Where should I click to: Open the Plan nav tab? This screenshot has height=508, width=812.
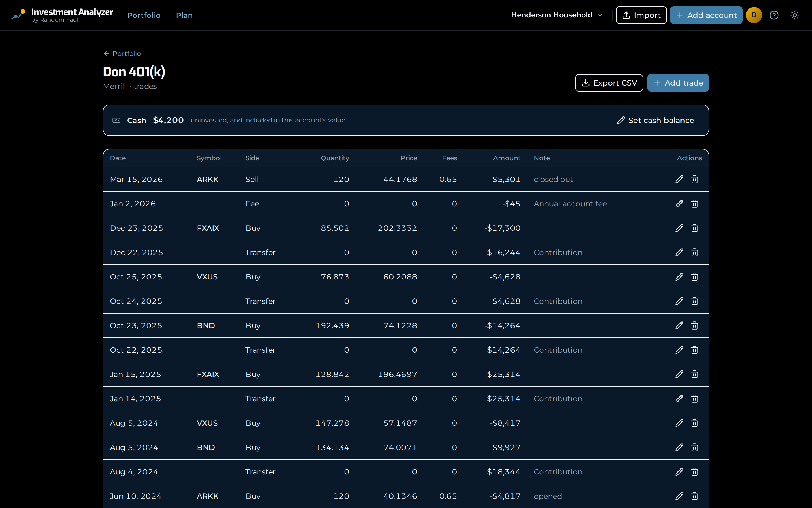tap(184, 15)
